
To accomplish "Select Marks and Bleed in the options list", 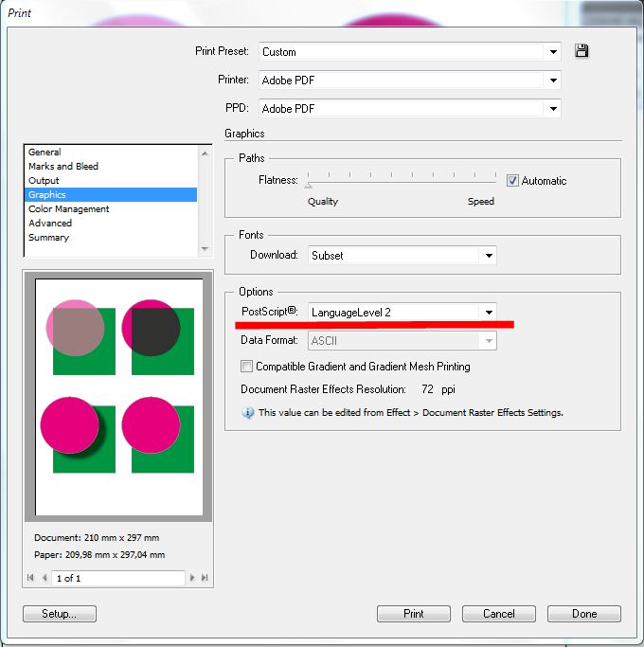I will coord(111,167).
